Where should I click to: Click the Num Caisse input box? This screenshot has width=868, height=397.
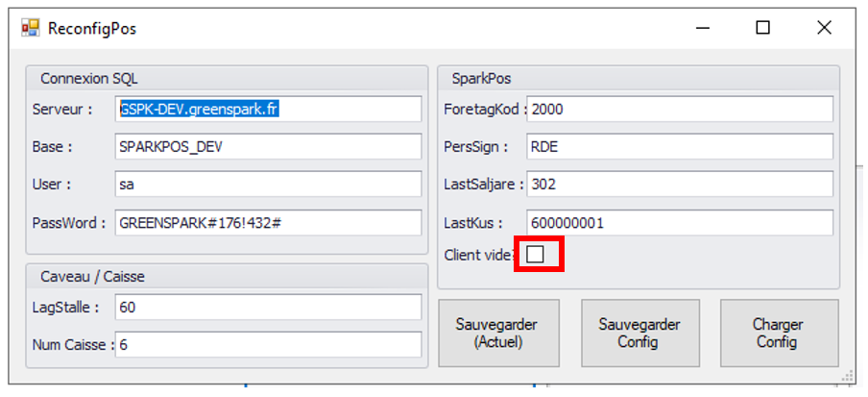click(268, 344)
